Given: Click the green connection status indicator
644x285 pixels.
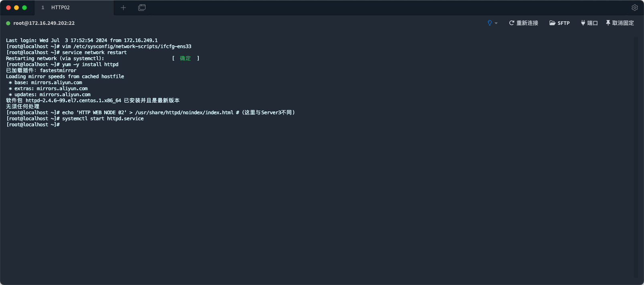Looking at the screenshot, I should click(x=8, y=23).
